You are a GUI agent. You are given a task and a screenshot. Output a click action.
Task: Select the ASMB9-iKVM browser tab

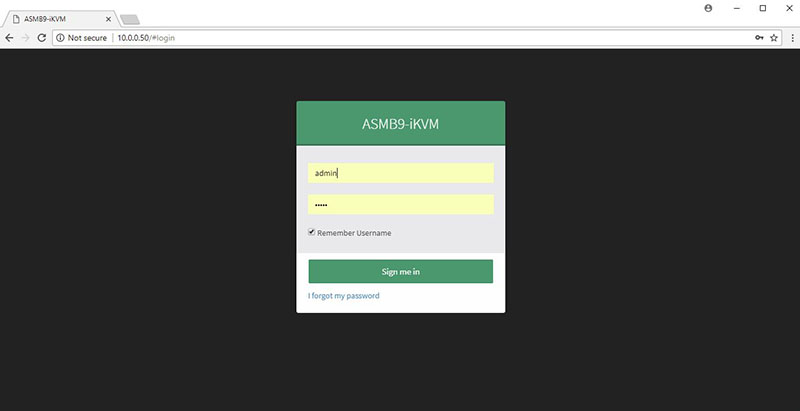60,19
